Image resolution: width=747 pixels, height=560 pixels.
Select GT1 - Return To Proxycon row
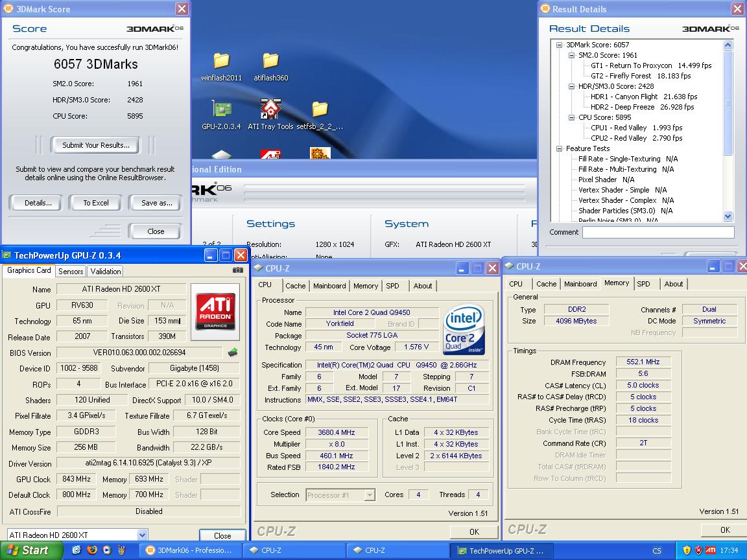(651, 65)
